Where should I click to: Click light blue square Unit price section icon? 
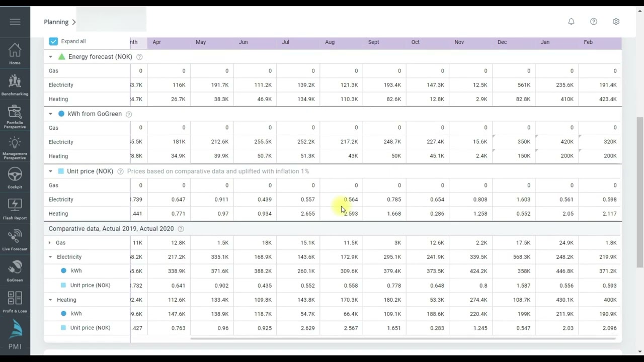point(61,171)
